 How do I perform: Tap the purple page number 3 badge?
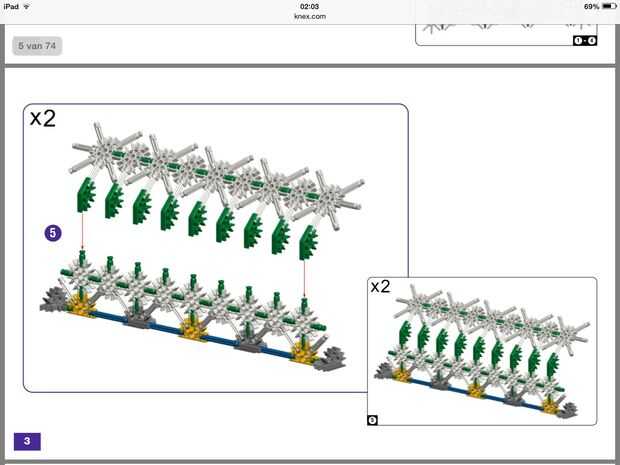(x=27, y=441)
